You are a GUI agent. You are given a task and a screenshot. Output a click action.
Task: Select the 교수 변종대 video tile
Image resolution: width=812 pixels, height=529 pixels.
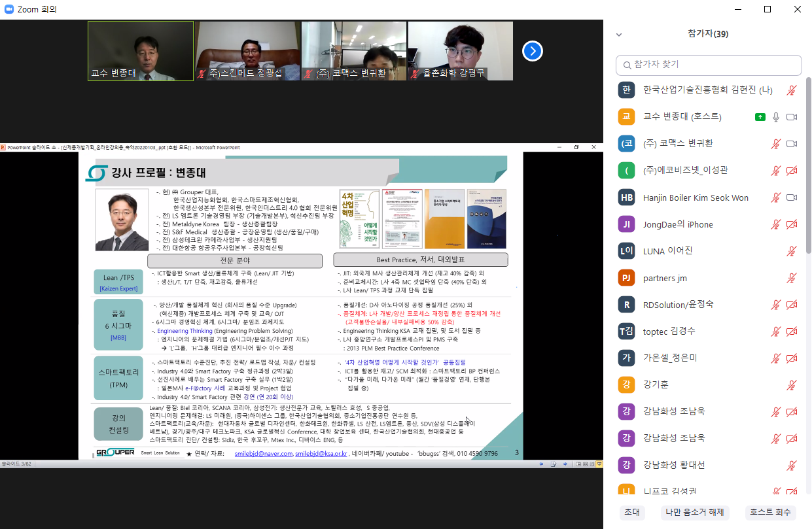click(141, 51)
